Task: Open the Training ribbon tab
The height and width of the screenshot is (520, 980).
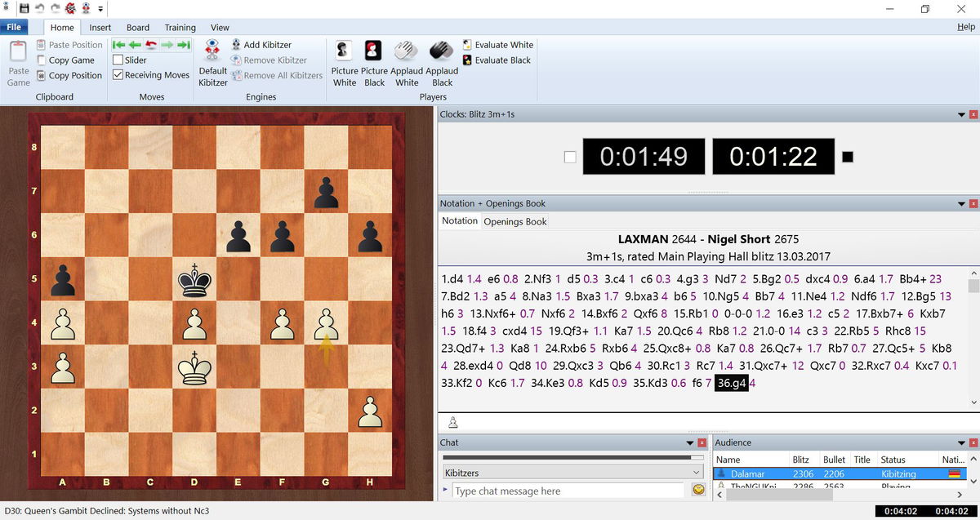Action: coord(180,27)
